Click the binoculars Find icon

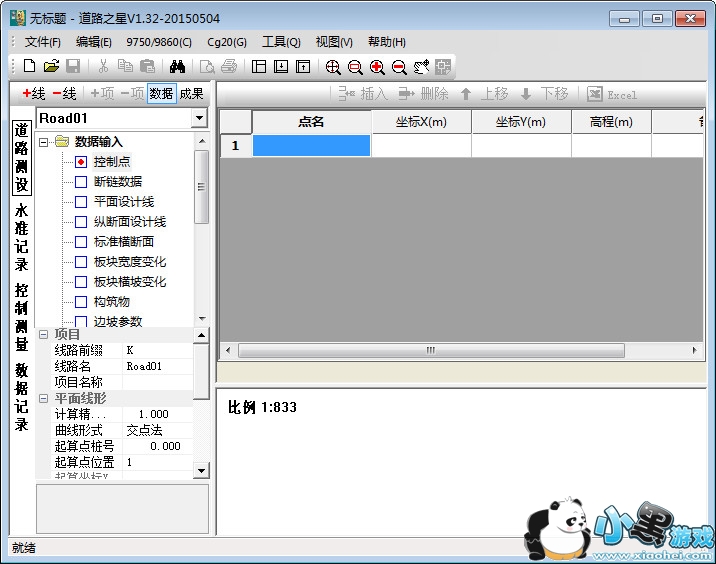[x=178, y=67]
